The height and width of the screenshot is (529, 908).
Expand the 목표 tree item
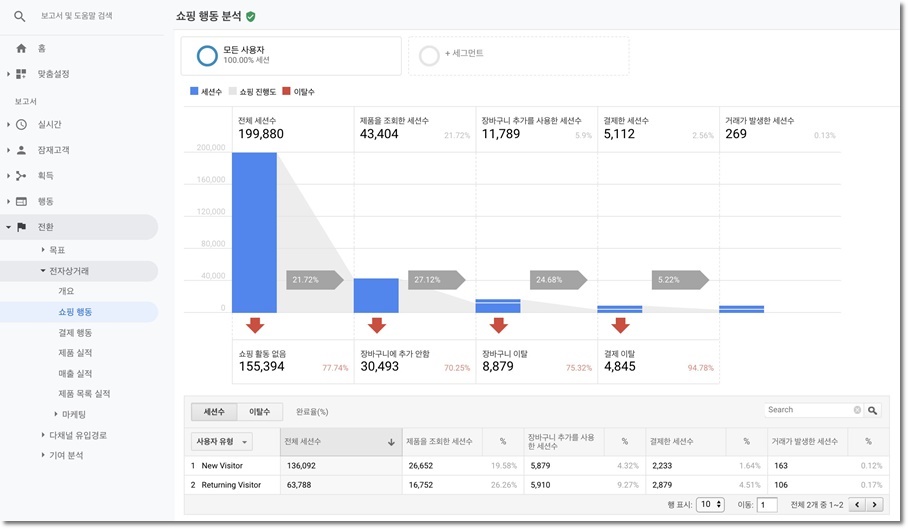pyautogui.click(x=43, y=250)
